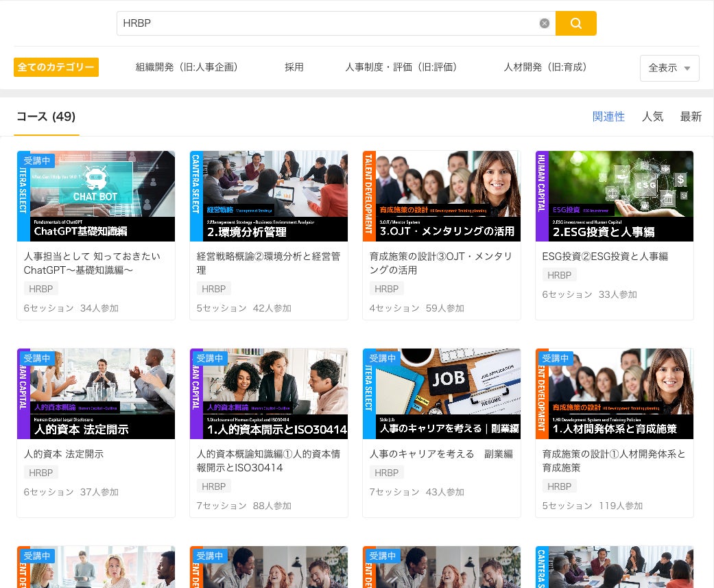
Task: Click HRBP tag on 副業編 card
Action: pos(387,473)
